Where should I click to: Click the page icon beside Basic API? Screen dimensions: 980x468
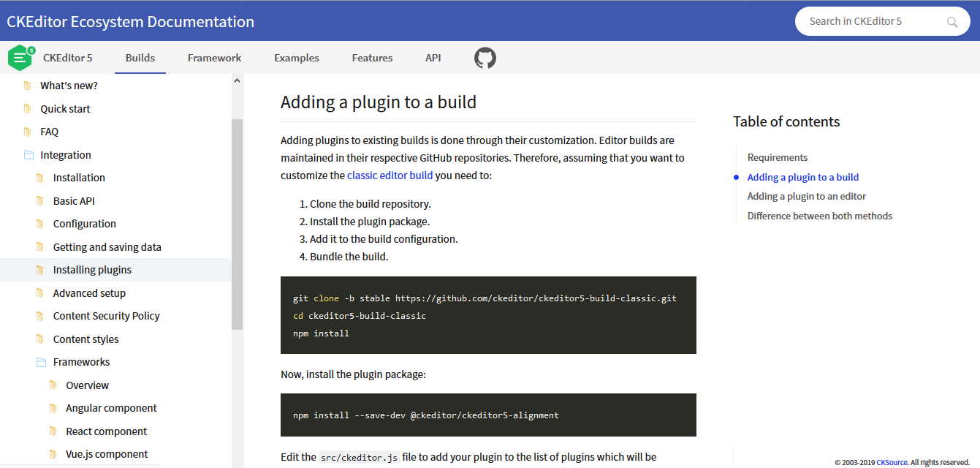[40, 201]
